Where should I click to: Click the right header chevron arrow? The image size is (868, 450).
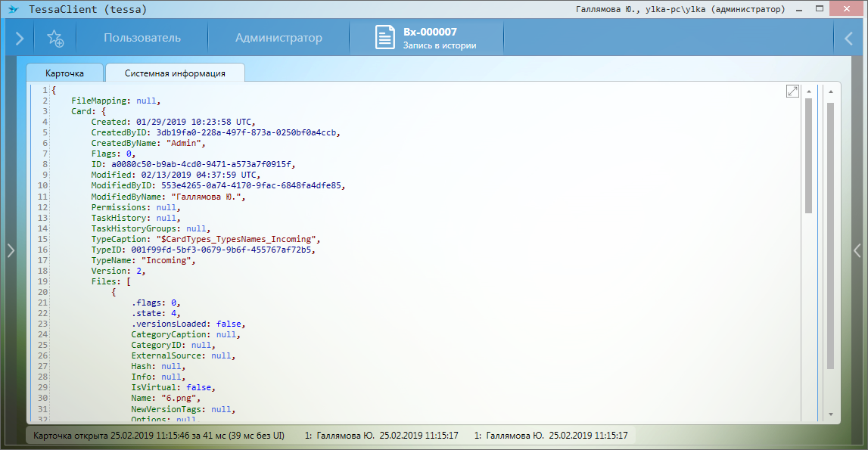click(848, 38)
